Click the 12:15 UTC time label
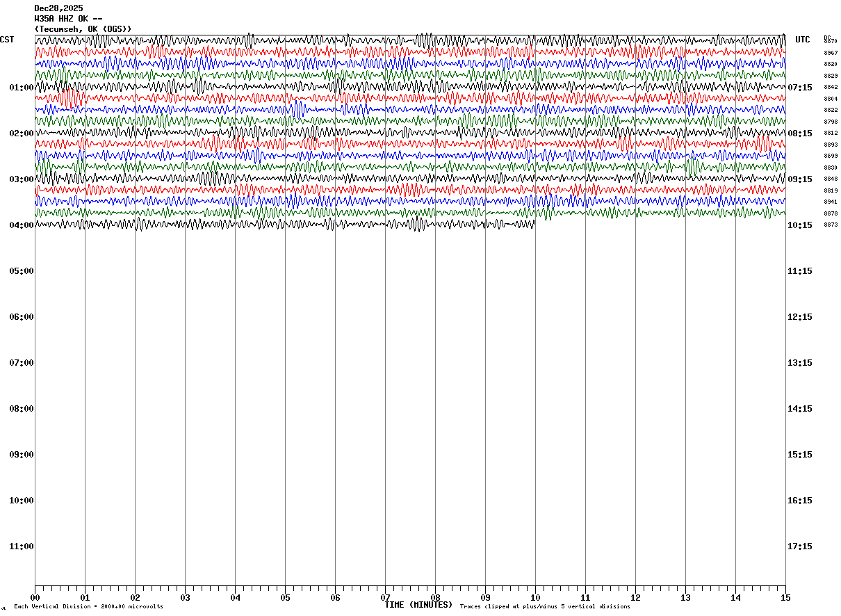The image size is (841, 616). (x=800, y=317)
